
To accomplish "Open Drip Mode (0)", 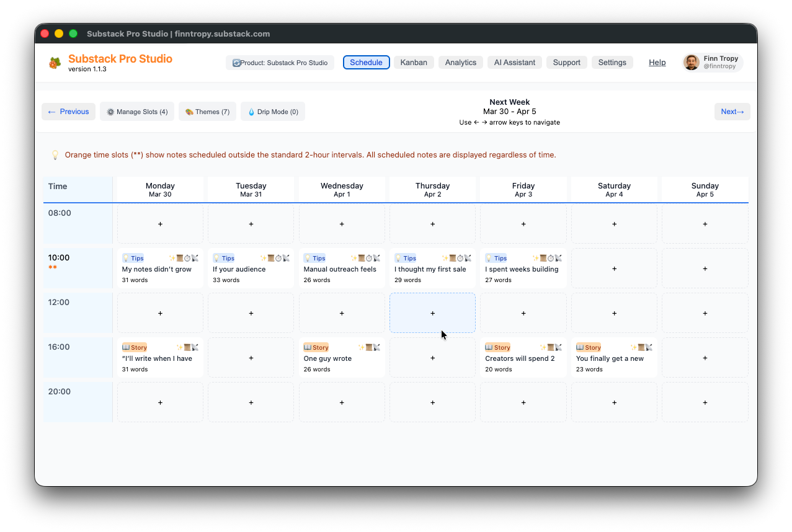I will pyautogui.click(x=273, y=112).
